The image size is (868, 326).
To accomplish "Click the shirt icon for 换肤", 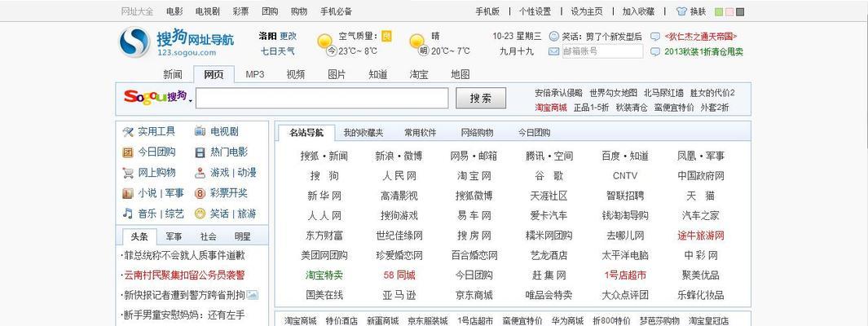I will click(682, 11).
